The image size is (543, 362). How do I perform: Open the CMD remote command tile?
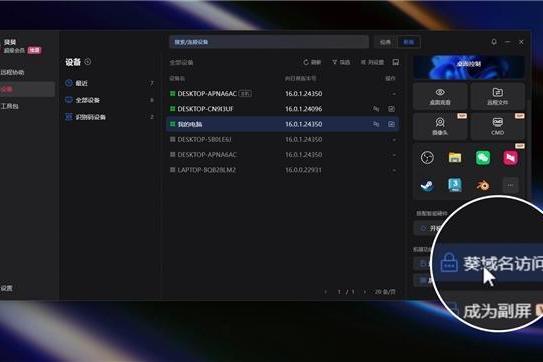click(498, 126)
